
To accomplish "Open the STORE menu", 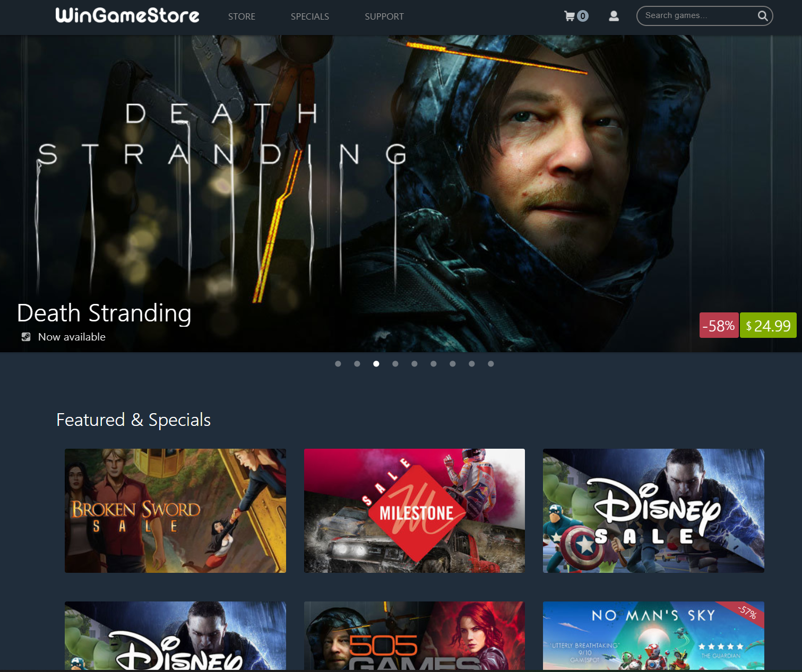I will (242, 16).
